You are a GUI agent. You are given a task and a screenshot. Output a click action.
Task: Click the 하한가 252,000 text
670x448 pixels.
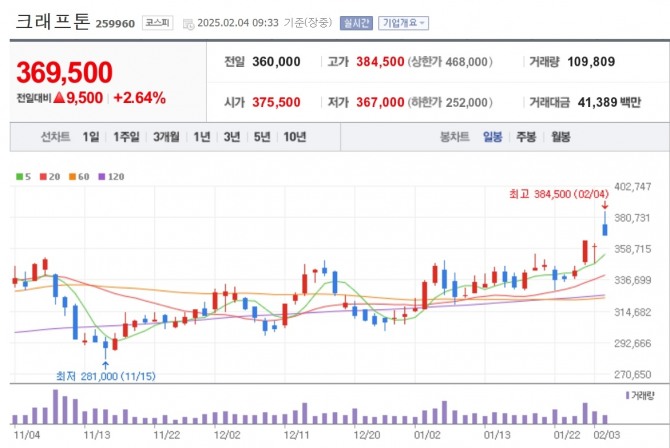pyautogui.click(x=450, y=102)
